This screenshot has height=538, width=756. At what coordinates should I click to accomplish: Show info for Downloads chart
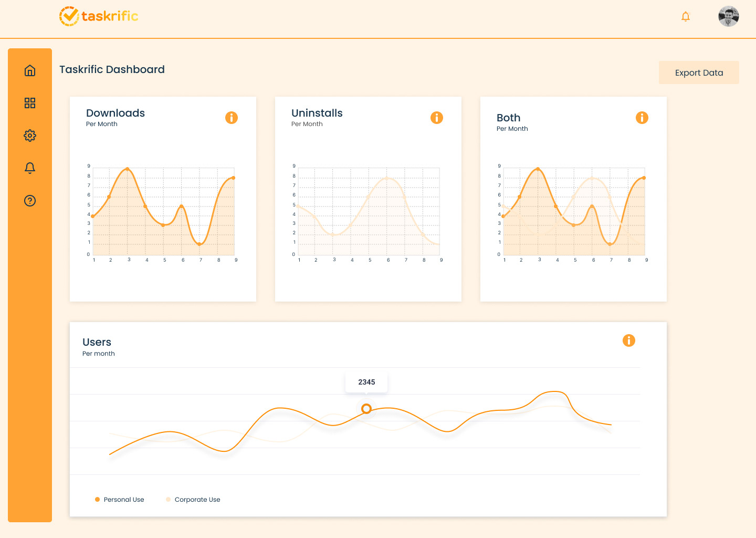(232, 118)
